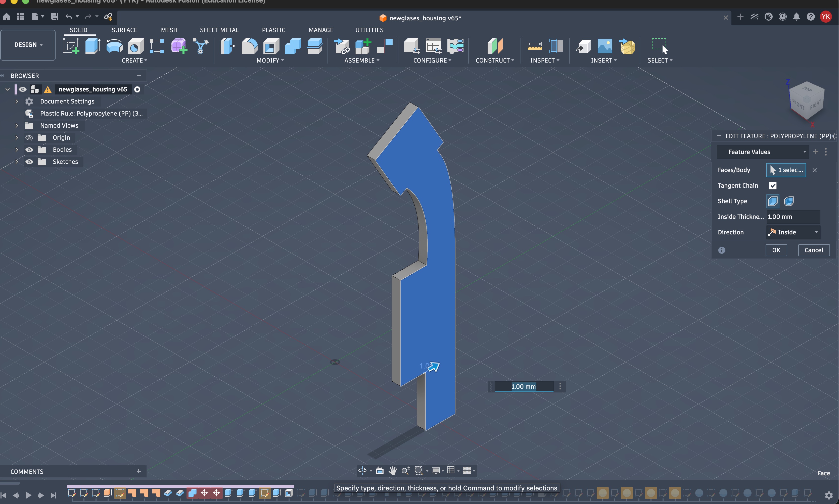
Task: Click the Home icon
Action: point(7,17)
